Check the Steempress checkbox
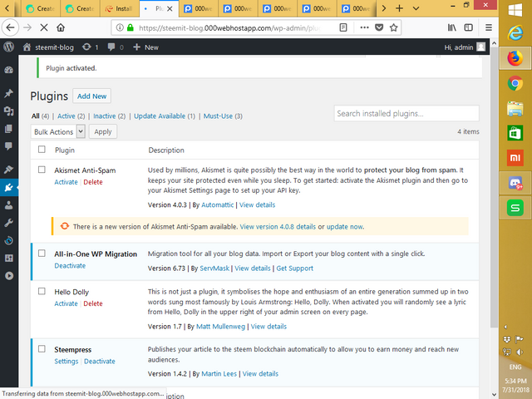Screen dimensions: 532x399 42,349
